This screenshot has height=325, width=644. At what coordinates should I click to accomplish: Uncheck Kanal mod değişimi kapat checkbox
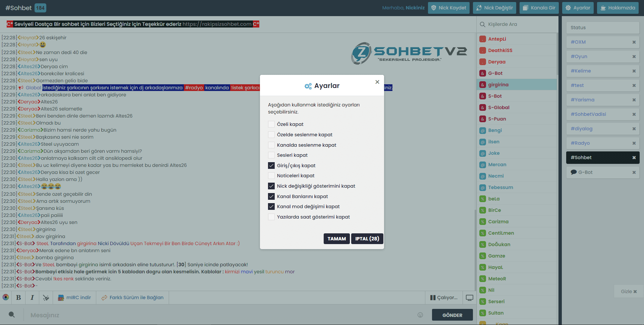click(271, 206)
